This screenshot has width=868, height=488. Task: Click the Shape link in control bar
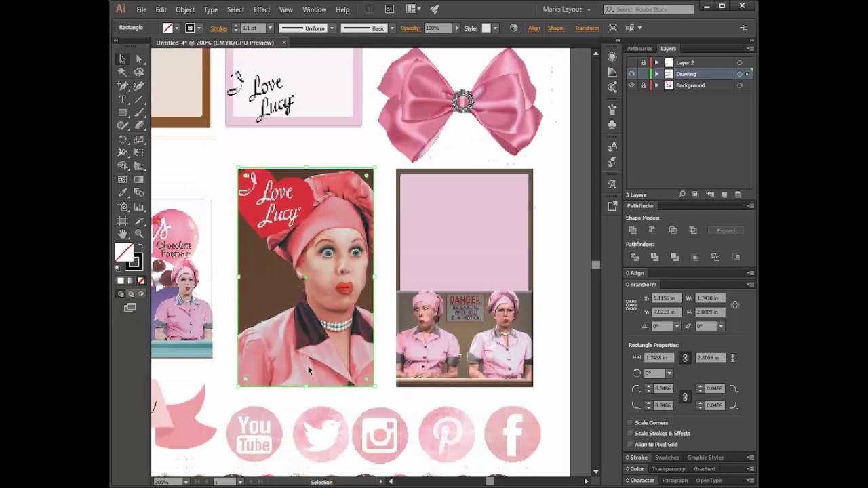556,28
